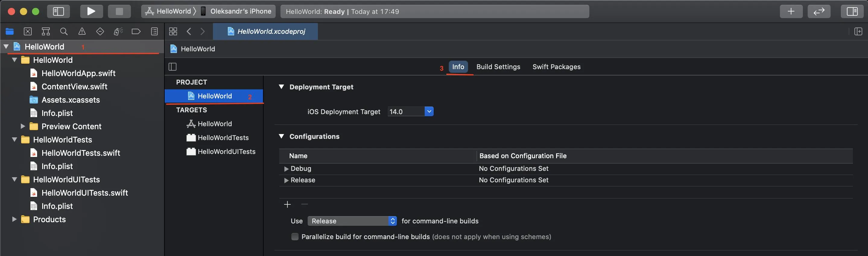
Task: Open the Symbol navigator
Action: pyautogui.click(x=46, y=32)
